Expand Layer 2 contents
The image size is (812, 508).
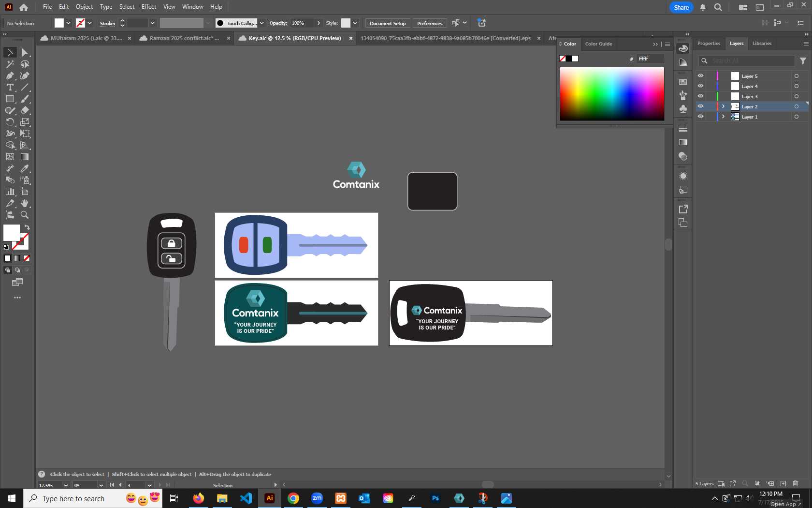(x=724, y=106)
